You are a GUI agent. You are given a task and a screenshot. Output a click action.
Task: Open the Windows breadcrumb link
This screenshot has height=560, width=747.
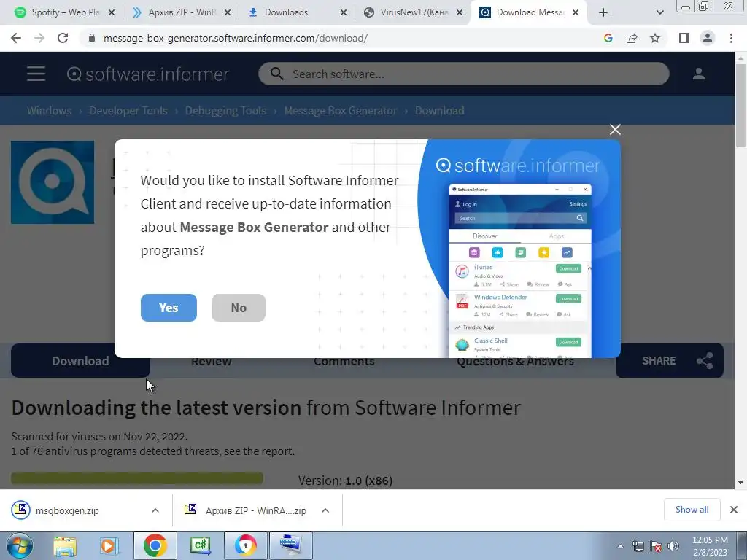tap(49, 111)
